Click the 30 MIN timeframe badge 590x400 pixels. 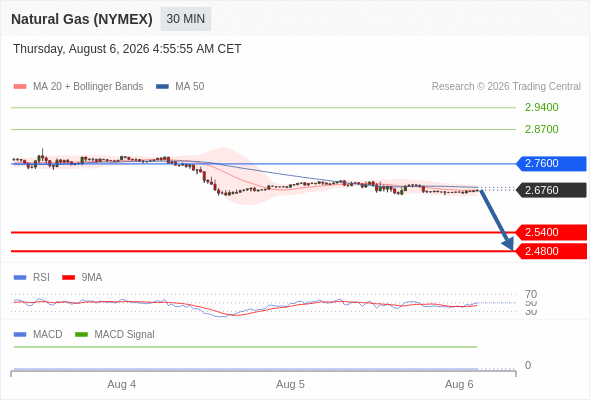click(186, 19)
